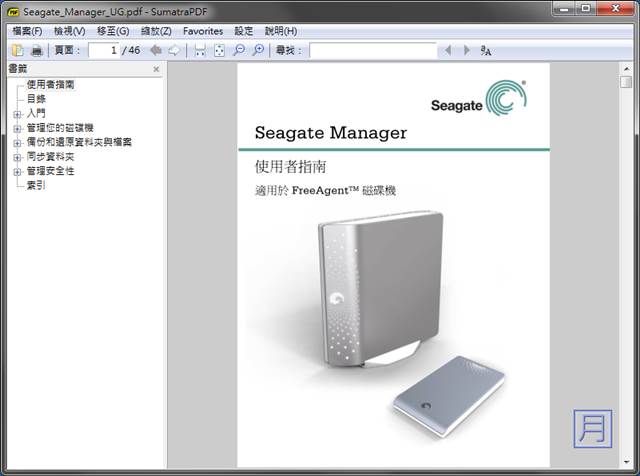The width and height of the screenshot is (640, 476).
Task: Click the zoom in magnifier icon
Action: click(x=258, y=50)
